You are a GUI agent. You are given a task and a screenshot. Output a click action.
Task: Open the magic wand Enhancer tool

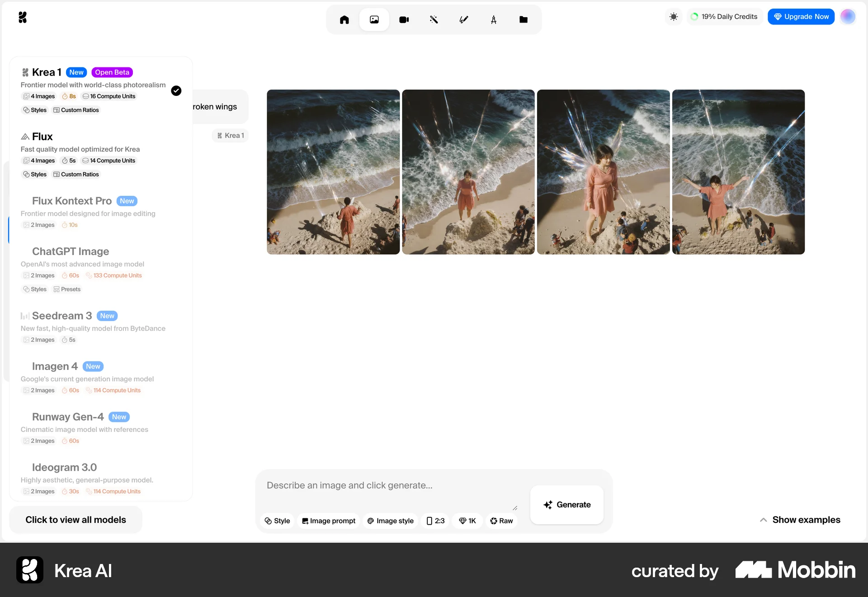click(434, 19)
